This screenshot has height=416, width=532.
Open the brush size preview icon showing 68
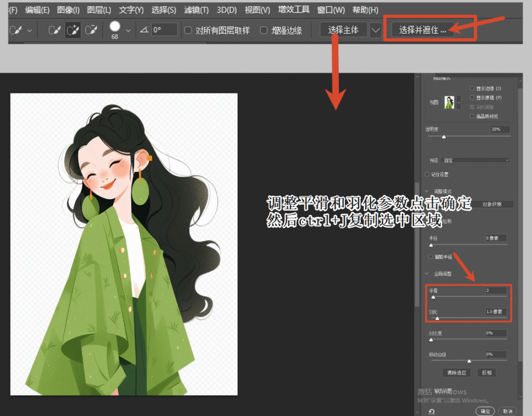pyautogui.click(x=115, y=26)
